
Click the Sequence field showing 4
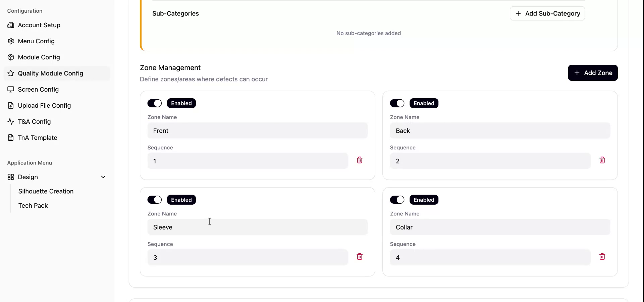pos(490,257)
